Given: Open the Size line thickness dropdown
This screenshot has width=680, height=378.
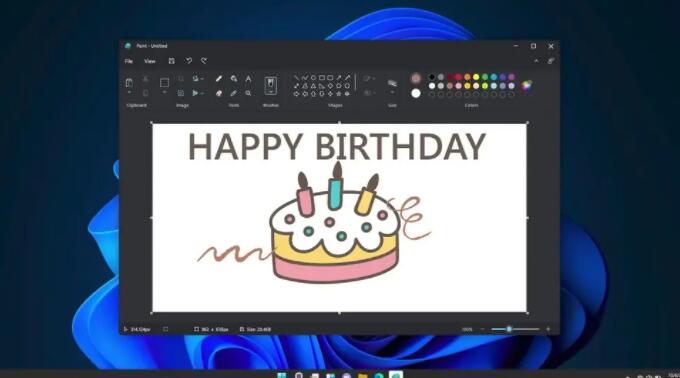Looking at the screenshot, I should tap(392, 86).
